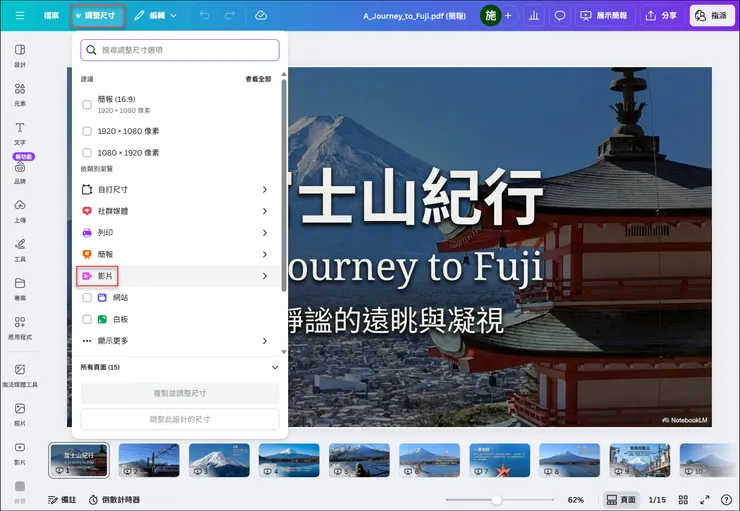Open the 工具 tools panel
740x511 pixels.
[20, 250]
